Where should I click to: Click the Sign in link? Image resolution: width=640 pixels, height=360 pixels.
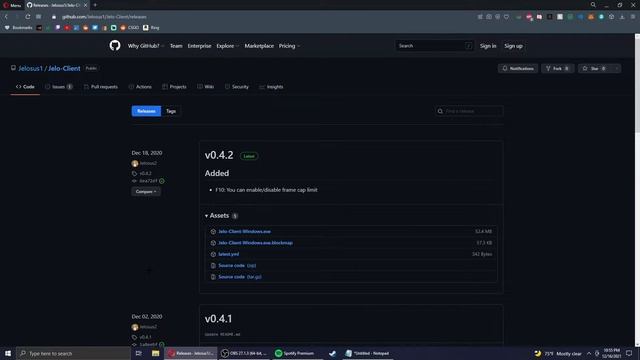488,46
